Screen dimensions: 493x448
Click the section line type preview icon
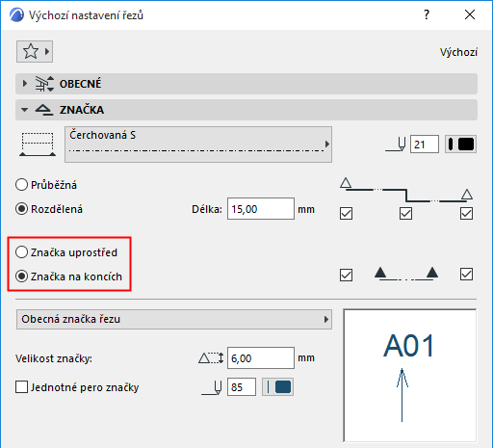pyautogui.click(x=38, y=145)
